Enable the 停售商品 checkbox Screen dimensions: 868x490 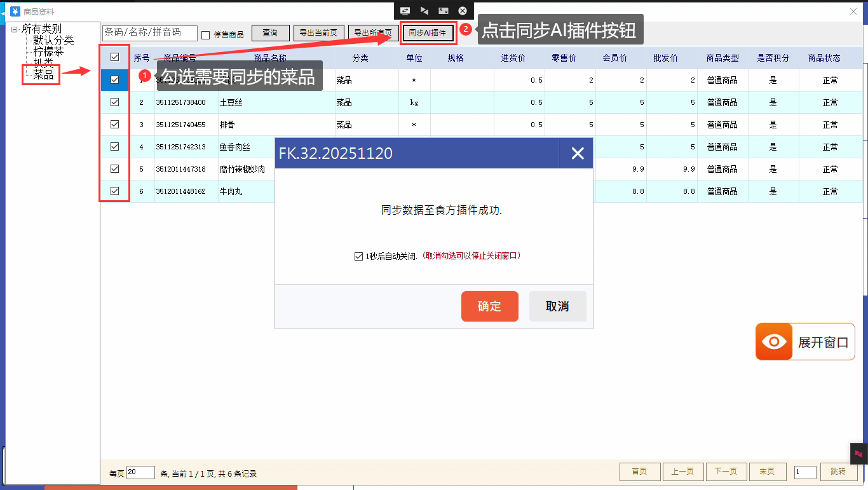click(206, 35)
